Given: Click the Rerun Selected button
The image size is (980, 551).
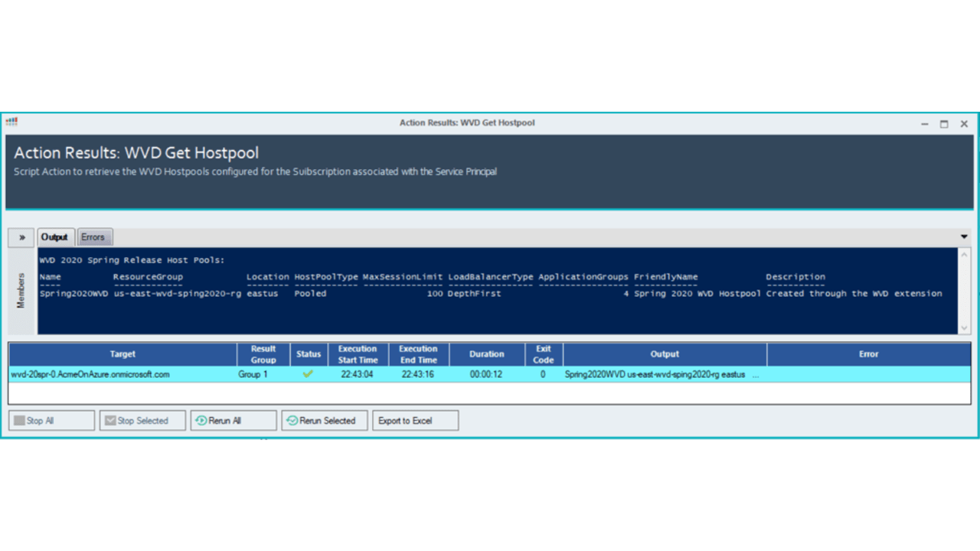Looking at the screenshot, I should (324, 419).
